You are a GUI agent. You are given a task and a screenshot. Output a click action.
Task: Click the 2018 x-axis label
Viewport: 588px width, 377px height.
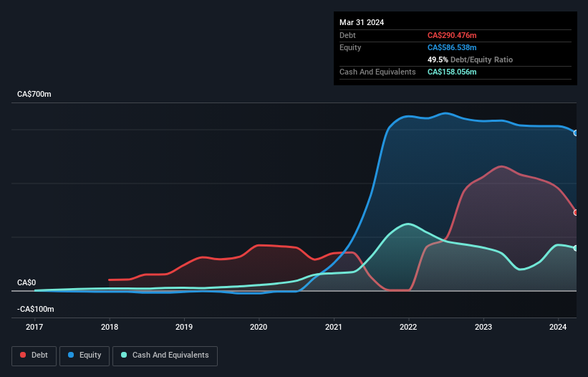point(110,327)
